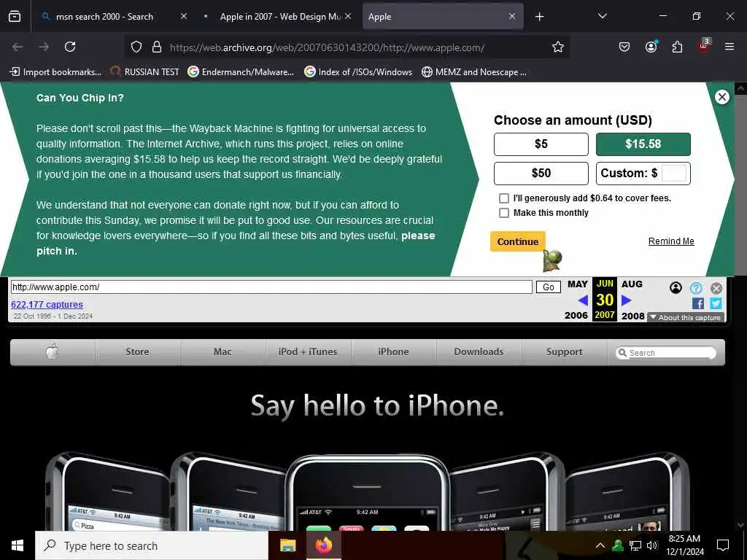Go back to previous page

[18, 47]
